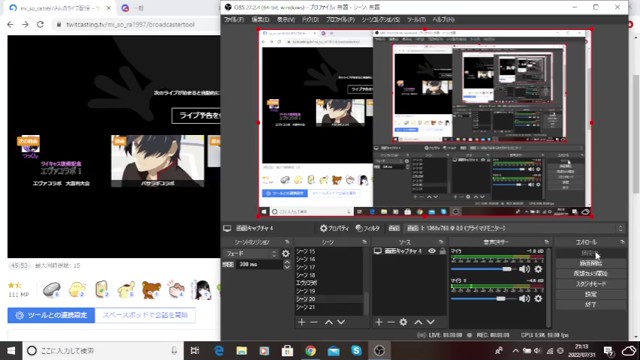Mute the マイク audio speaker icon
640x360 pixels.
(x=524, y=269)
